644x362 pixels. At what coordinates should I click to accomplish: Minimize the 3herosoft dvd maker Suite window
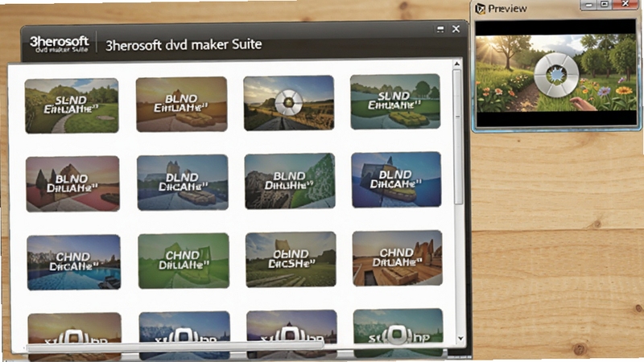tap(440, 29)
